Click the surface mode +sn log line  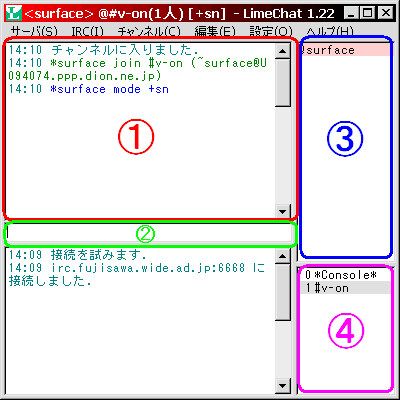point(89,89)
